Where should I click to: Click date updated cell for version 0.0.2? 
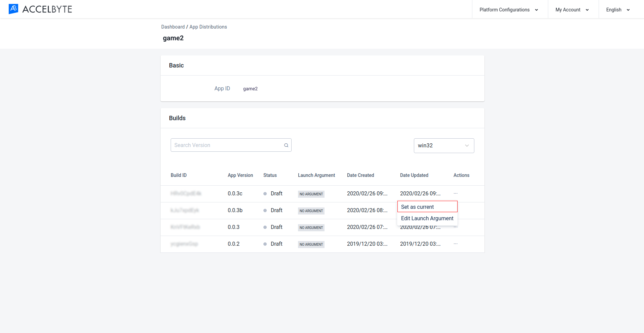tap(420, 244)
